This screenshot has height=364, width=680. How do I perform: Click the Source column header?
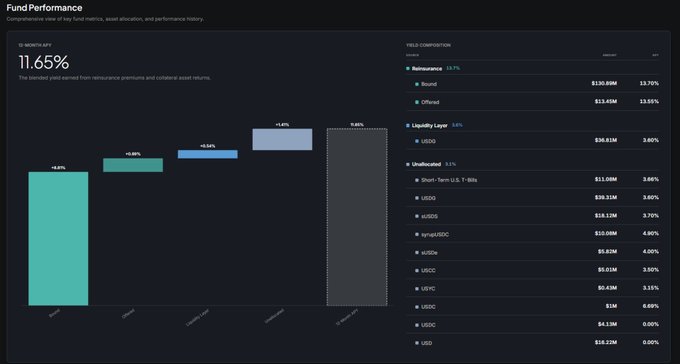click(x=412, y=55)
